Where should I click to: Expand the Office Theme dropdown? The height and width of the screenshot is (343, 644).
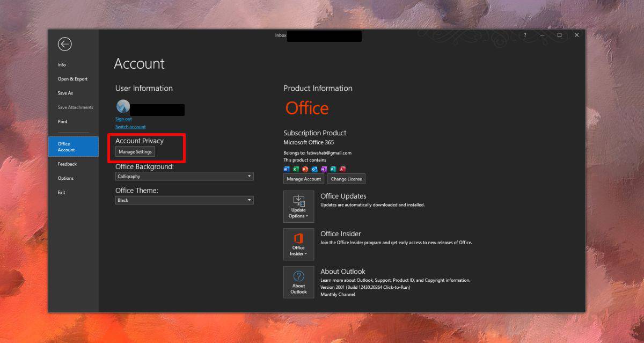click(x=185, y=200)
